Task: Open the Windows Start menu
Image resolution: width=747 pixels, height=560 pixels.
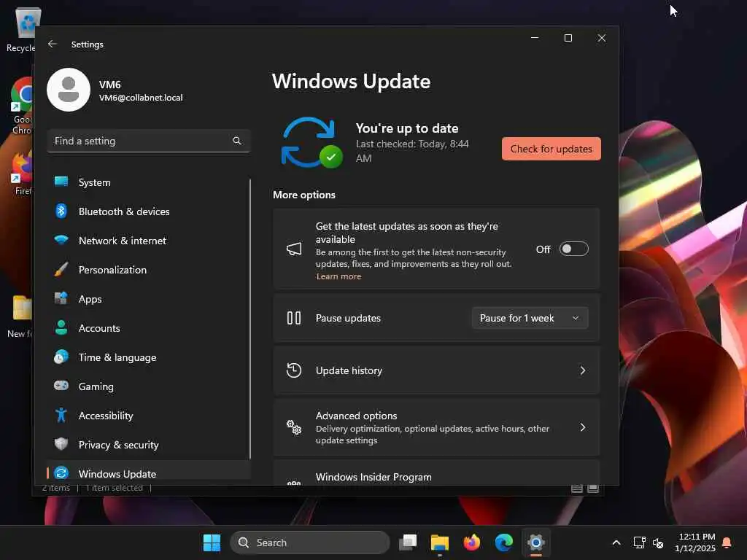Action: (212, 542)
